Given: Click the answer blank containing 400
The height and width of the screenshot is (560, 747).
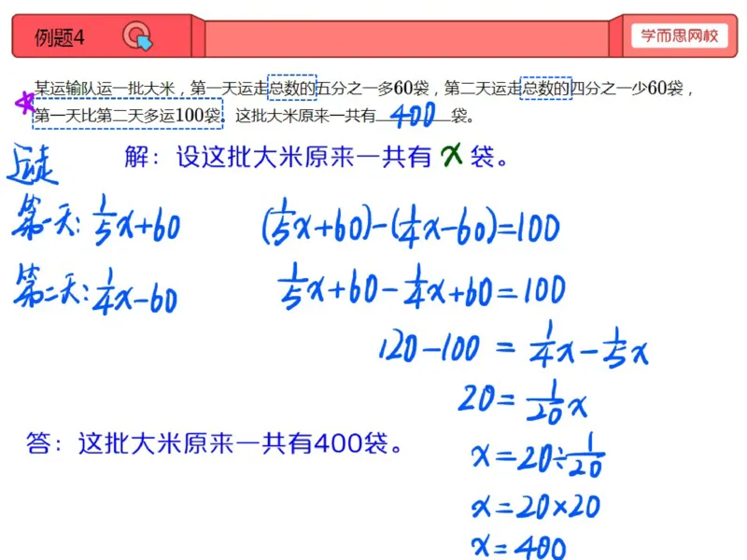Looking at the screenshot, I should [413, 115].
